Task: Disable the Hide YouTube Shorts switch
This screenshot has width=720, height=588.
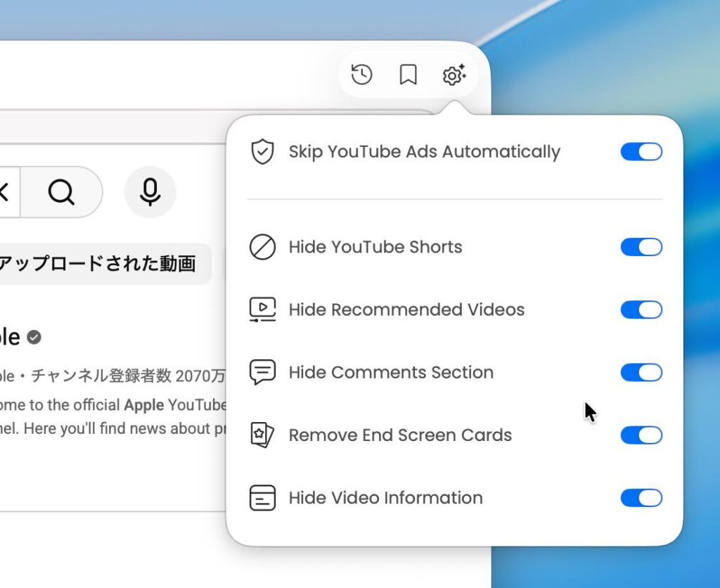Action: click(641, 247)
